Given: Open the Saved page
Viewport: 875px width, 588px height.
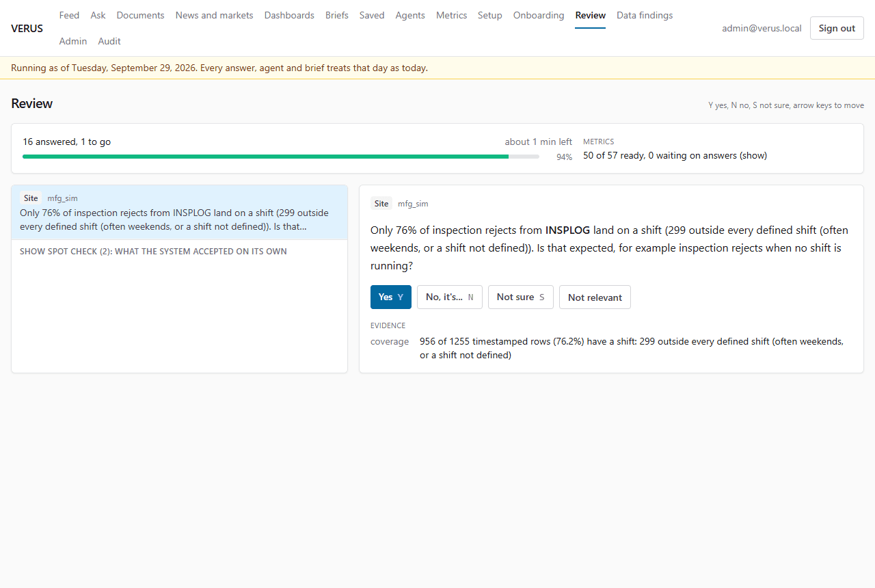Looking at the screenshot, I should click(x=372, y=15).
